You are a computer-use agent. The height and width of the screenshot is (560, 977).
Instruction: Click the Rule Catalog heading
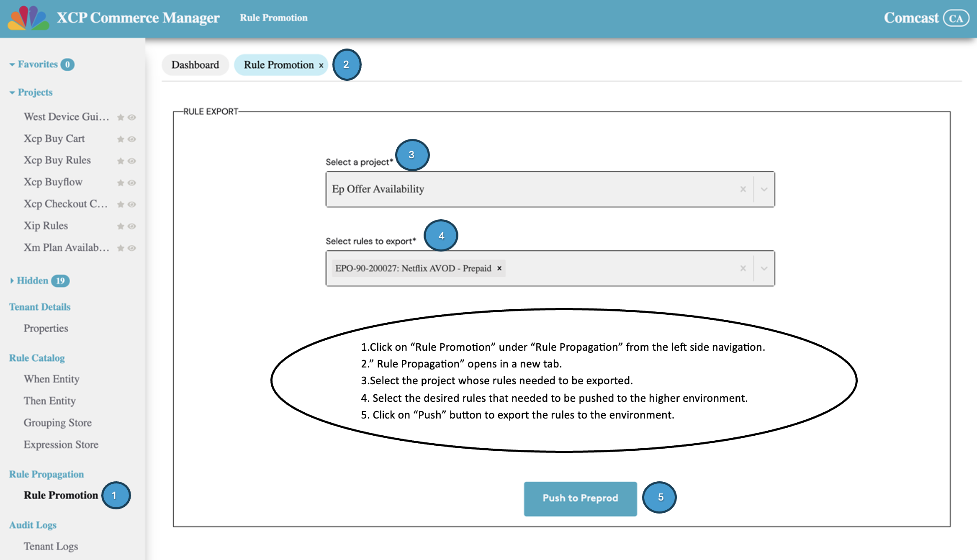click(37, 358)
